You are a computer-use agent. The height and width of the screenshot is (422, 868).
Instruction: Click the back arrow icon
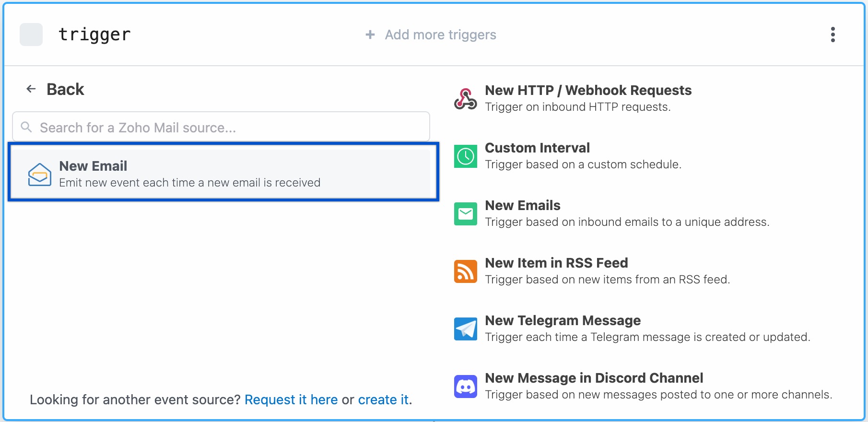point(31,89)
